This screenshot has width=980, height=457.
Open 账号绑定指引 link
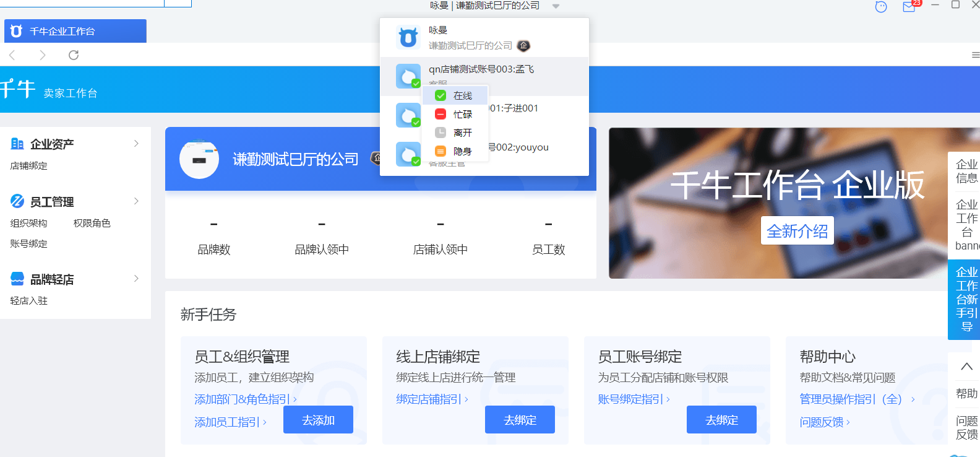[x=634, y=399]
